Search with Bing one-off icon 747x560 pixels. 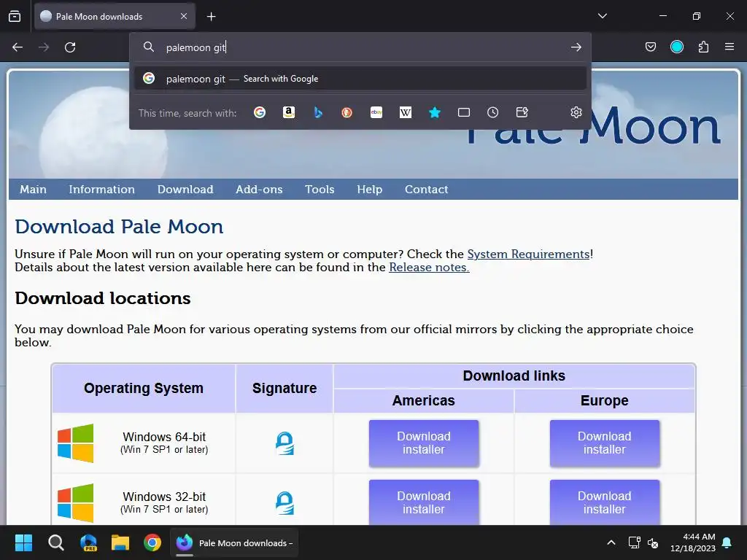tap(318, 112)
